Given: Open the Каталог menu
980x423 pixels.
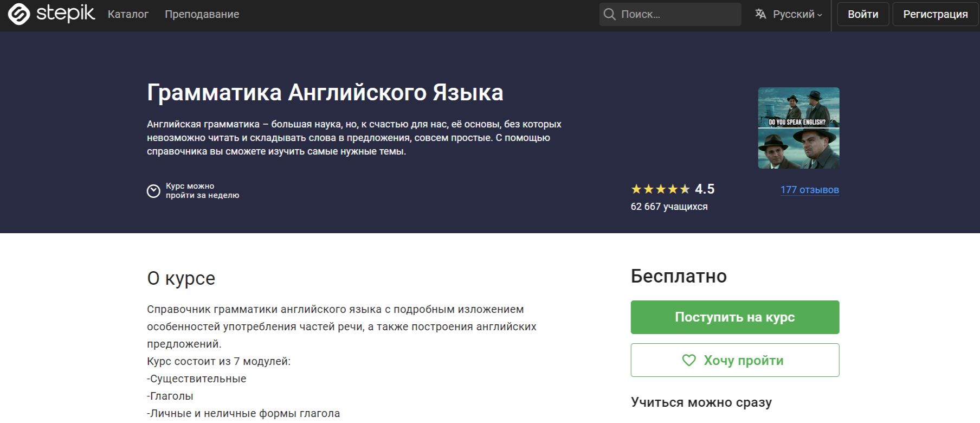Looking at the screenshot, I should click(x=128, y=14).
